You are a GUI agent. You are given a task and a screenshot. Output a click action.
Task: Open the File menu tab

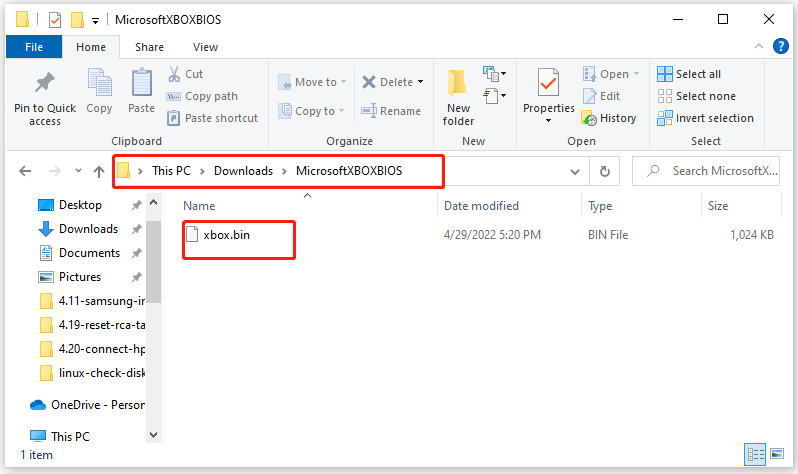[34, 47]
